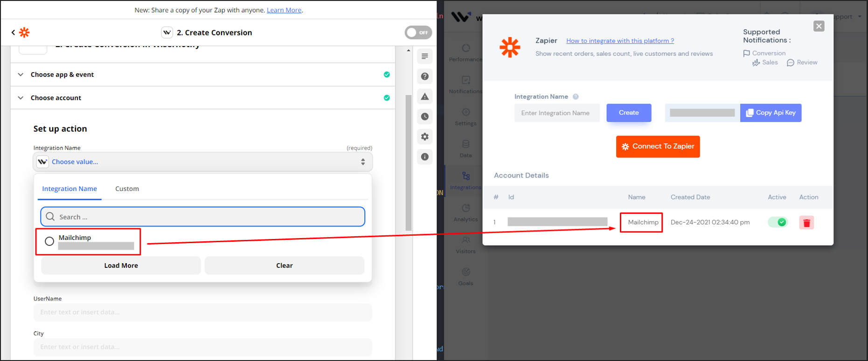Click the large Zapier asterisk logo in the dialog
The height and width of the screenshot is (361, 868).
tap(510, 47)
